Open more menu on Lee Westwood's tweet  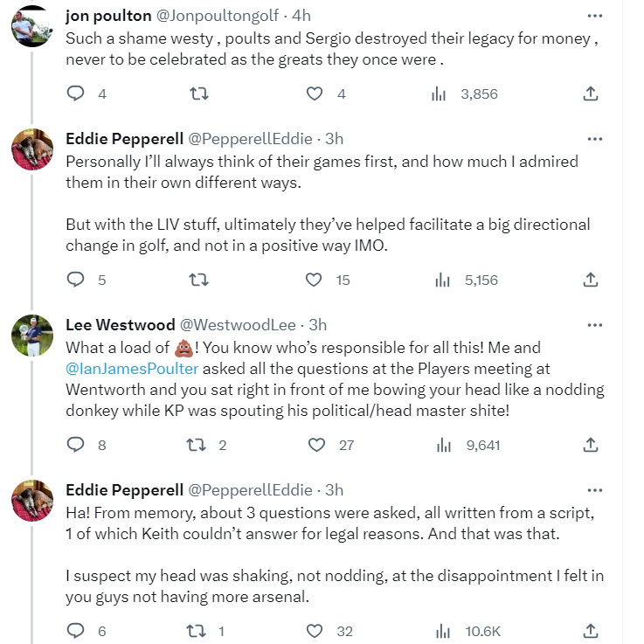(595, 325)
